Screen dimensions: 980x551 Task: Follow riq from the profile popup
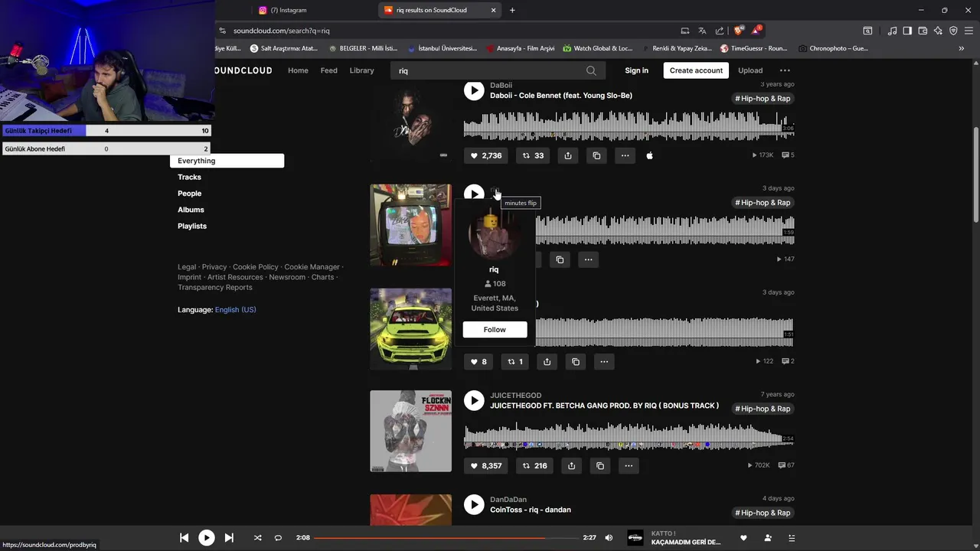pyautogui.click(x=495, y=329)
